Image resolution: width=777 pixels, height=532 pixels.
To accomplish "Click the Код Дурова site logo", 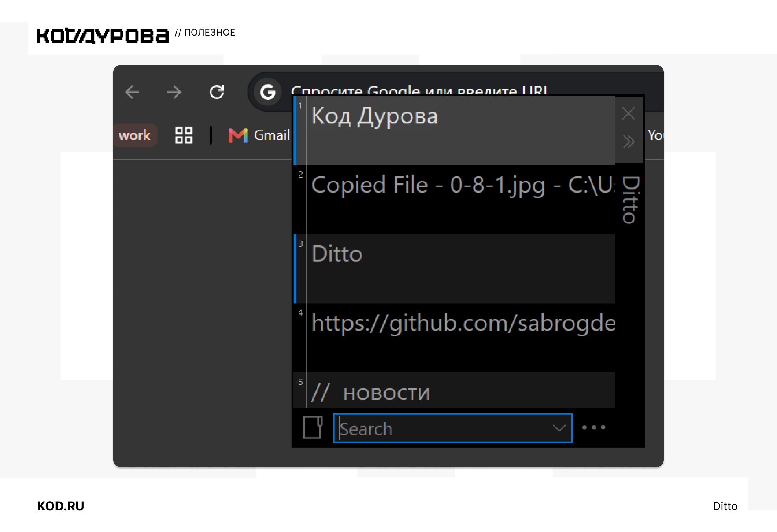I will (x=103, y=36).
